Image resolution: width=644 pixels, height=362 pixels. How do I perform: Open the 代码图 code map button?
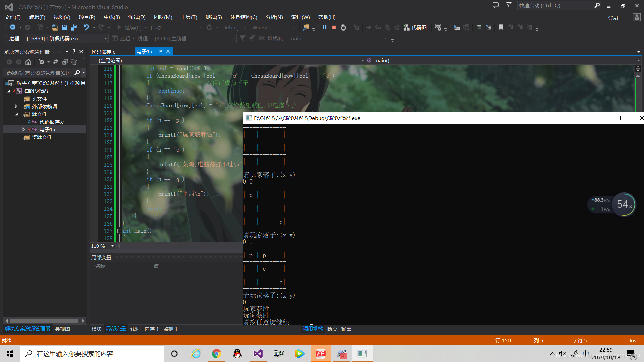[x=415, y=27]
